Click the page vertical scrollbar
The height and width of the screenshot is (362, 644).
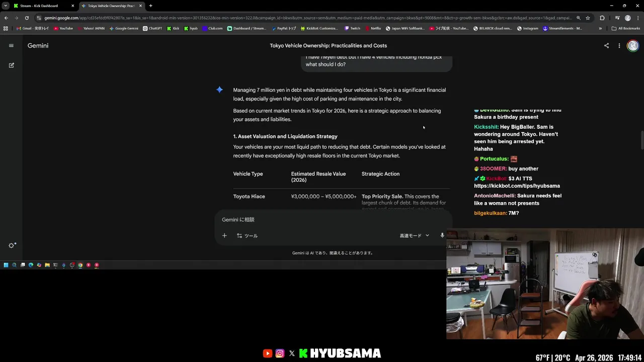click(641, 140)
